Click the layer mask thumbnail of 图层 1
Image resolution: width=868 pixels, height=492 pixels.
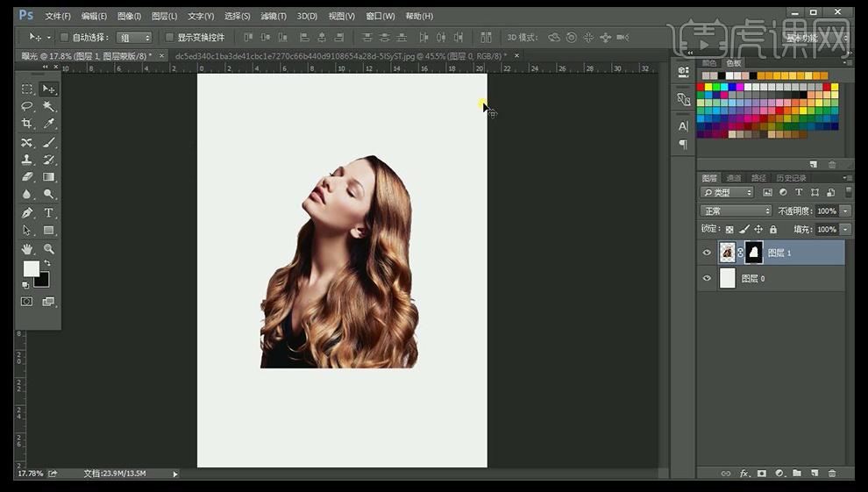[x=753, y=253]
